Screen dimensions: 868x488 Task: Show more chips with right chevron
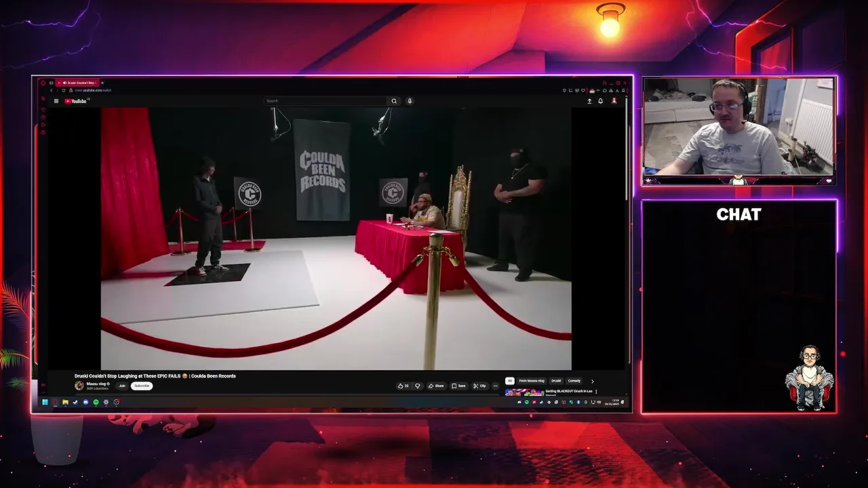pyautogui.click(x=593, y=382)
